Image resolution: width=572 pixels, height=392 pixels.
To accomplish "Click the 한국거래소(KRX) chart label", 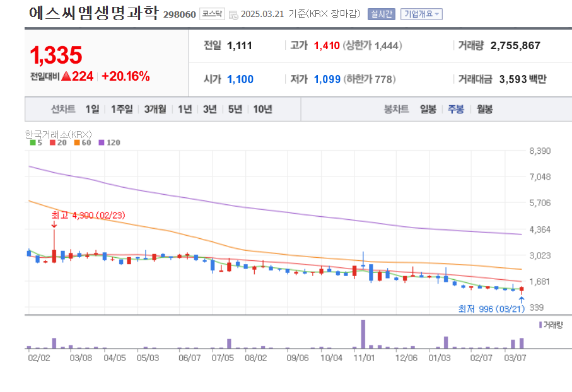I will [59, 134].
